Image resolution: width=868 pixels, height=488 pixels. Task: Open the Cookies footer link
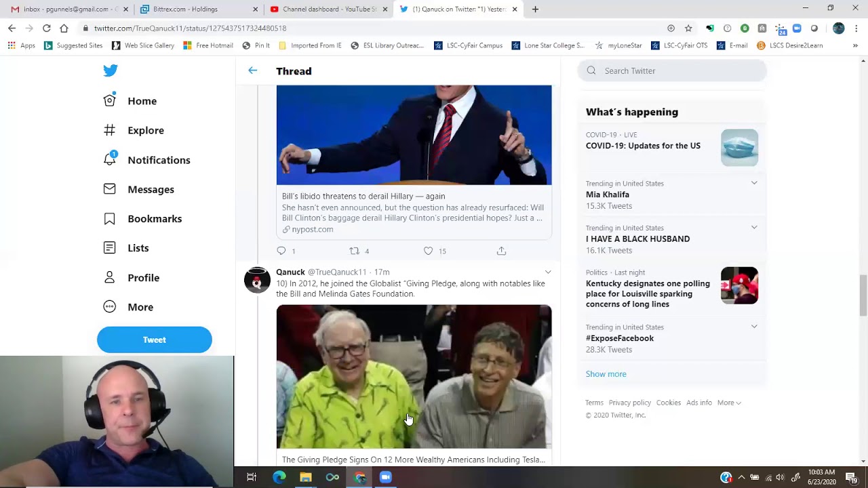[x=668, y=403]
